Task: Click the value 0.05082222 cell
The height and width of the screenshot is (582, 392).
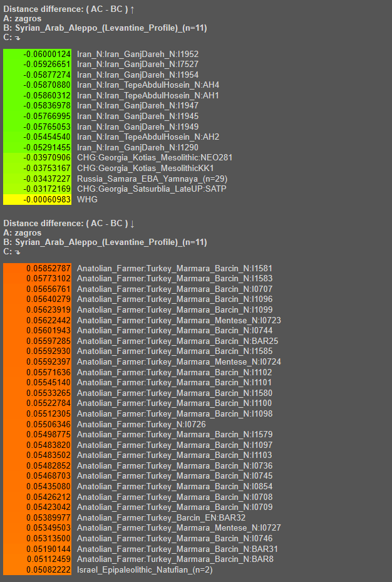Action: coord(37,569)
